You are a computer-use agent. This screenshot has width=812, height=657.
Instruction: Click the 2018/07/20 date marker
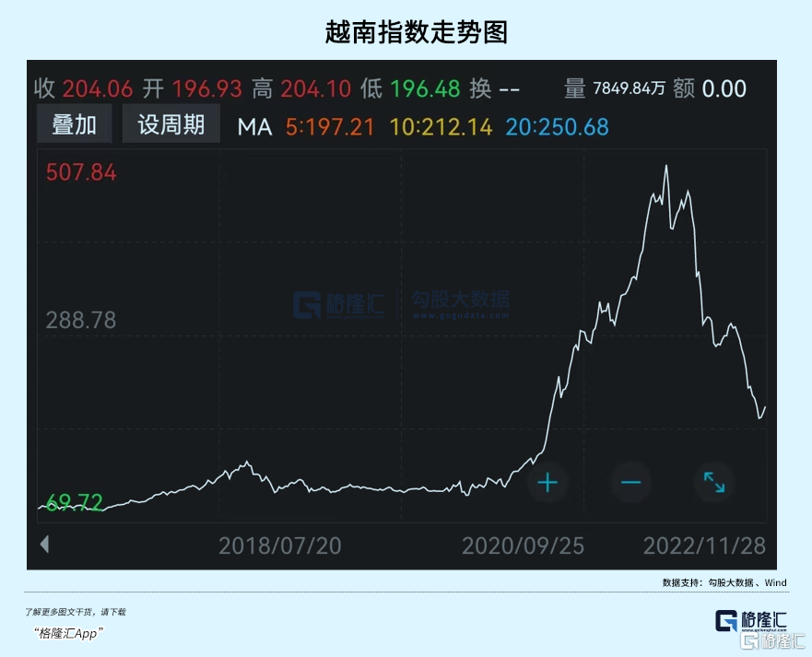pyautogui.click(x=280, y=546)
